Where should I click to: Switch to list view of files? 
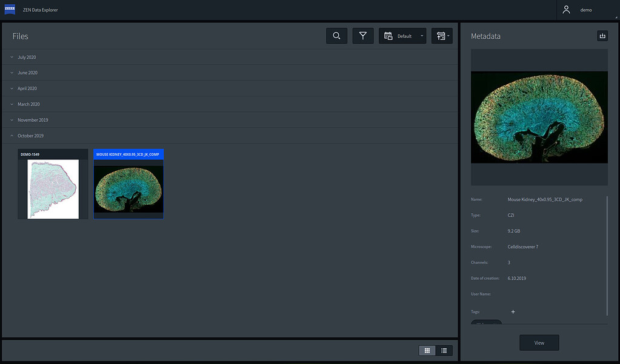[444, 350]
